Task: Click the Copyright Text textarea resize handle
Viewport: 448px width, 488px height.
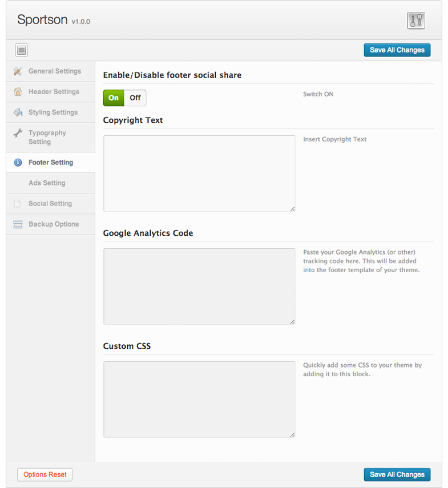Action: [x=292, y=209]
